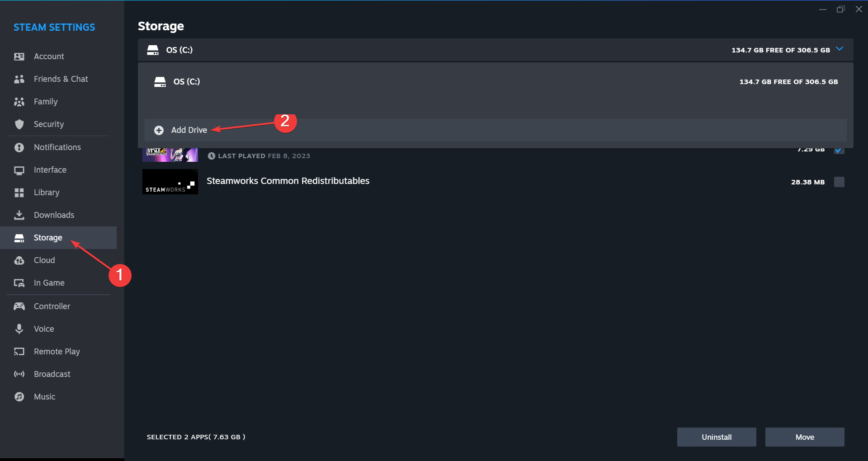
Task: Click the Notifications alert icon
Action: [19, 147]
